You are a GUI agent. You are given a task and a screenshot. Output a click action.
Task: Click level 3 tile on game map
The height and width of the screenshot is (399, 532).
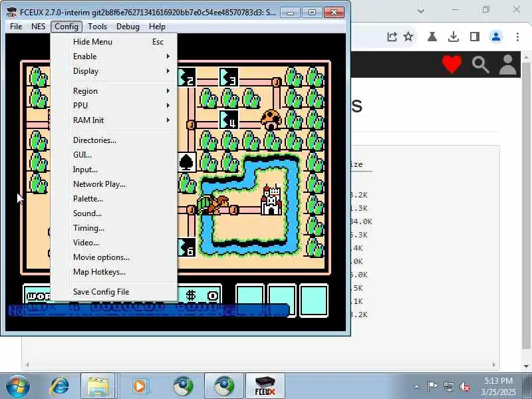pos(229,77)
